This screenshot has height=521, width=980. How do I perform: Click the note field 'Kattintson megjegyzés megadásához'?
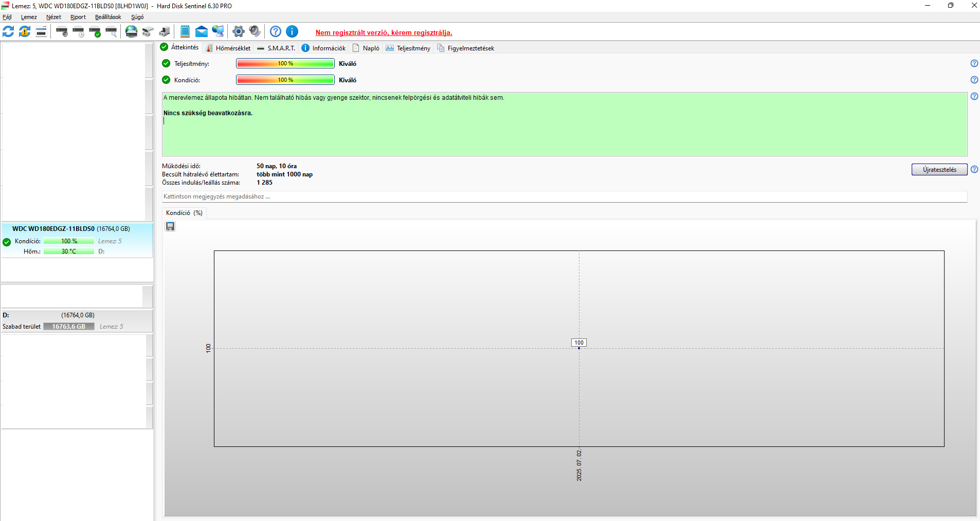point(565,196)
